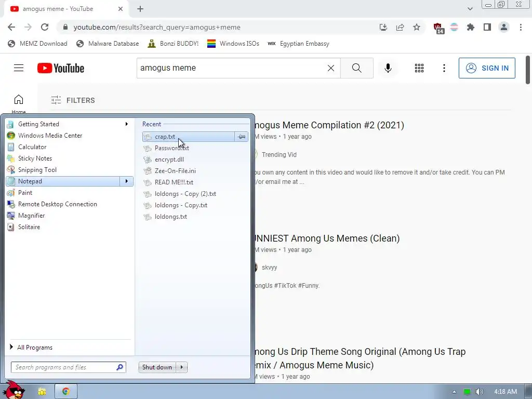Open Chrome from the taskbar
532x399 pixels.
pos(66,392)
